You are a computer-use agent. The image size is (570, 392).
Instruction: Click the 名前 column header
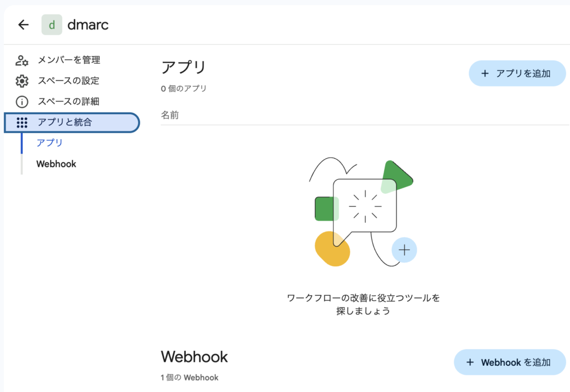170,115
